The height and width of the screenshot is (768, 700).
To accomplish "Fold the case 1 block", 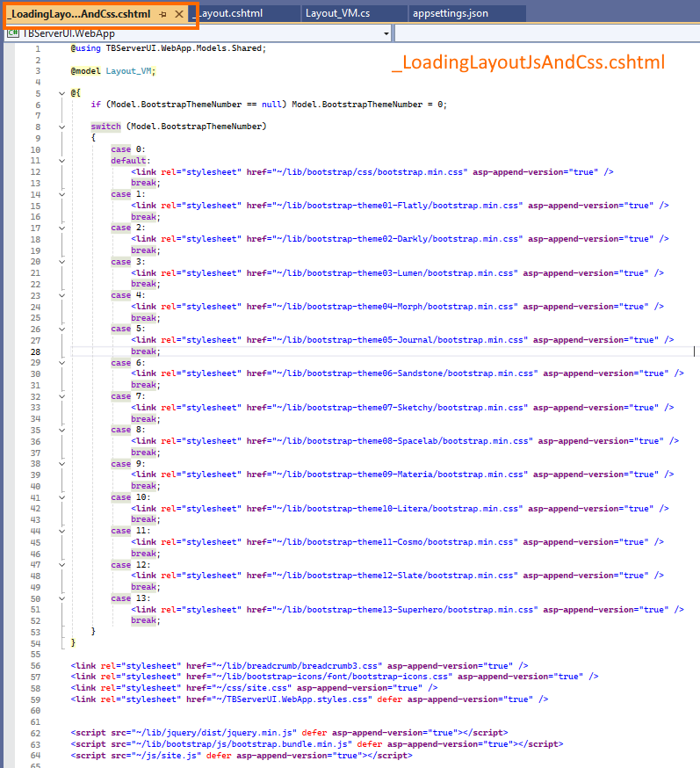I will click(61, 194).
